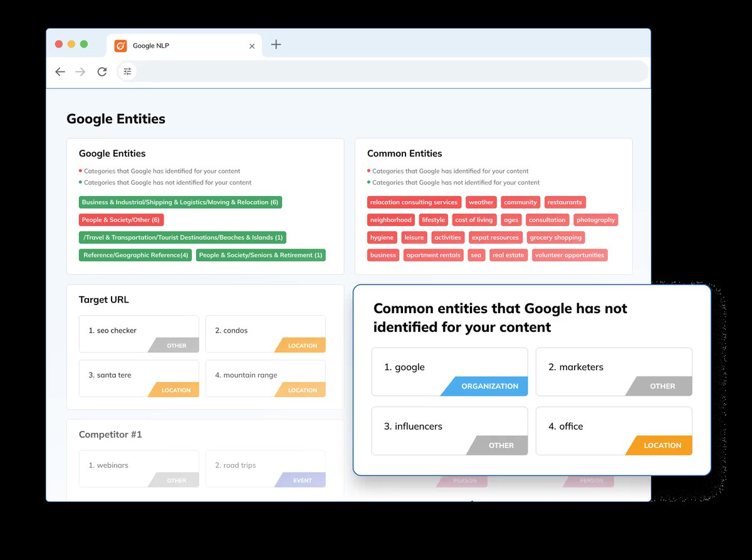Click the expat resources tag
The image size is (752, 560).
496,237
